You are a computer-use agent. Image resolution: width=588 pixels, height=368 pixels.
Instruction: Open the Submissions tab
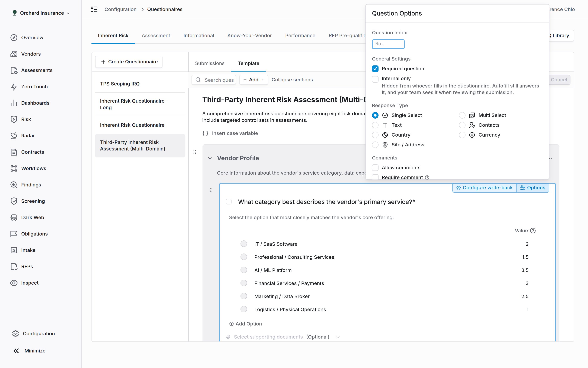pos(210,63)
